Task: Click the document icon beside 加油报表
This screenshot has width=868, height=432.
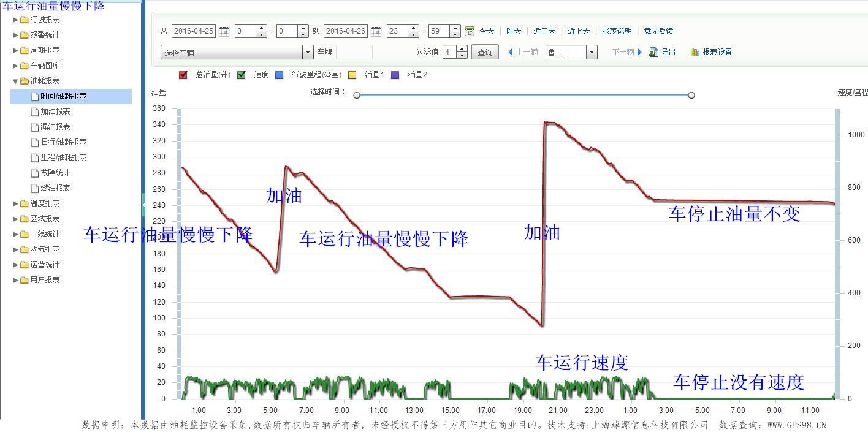Action: 35,112
